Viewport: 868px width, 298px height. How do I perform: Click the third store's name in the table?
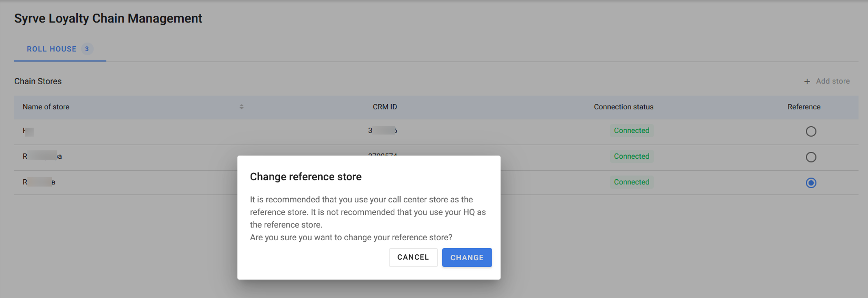pyautogui.click(x=39, y=182)
